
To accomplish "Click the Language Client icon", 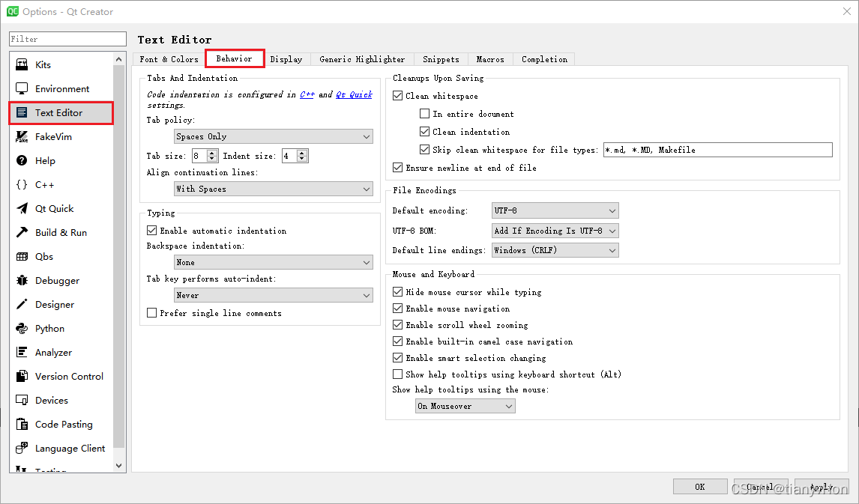I will (x=22, y=448).
